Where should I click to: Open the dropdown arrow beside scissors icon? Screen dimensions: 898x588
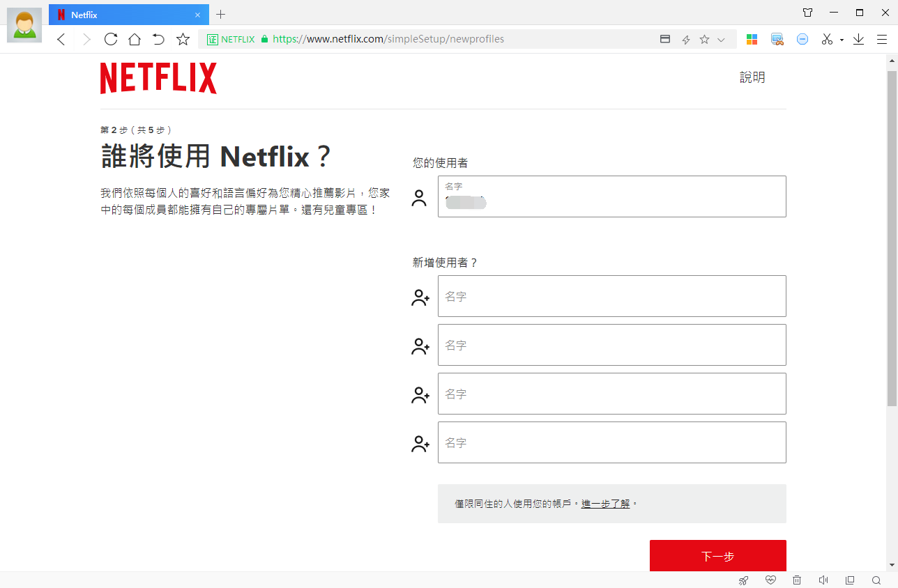coord(842,40)
